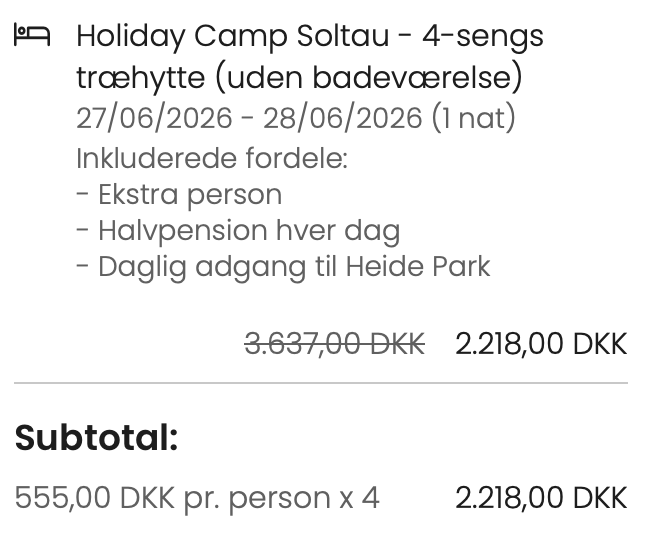Click the '(1 nat)' duration text

pyautogui.click(x=473, y=118)
